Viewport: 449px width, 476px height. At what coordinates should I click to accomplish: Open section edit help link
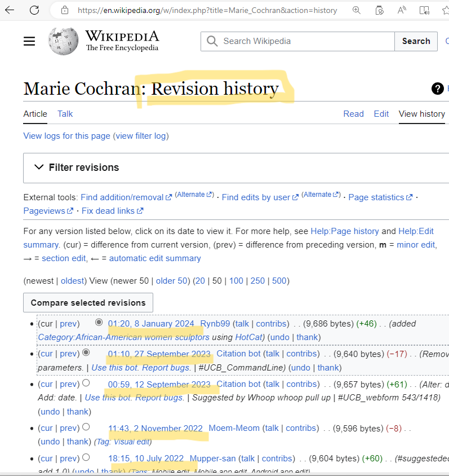pyautogui.click(x=64, y=258)
